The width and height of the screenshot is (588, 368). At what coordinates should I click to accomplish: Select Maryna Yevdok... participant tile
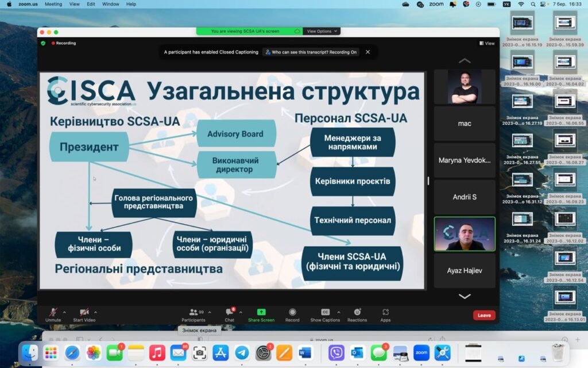coord(465,160)
